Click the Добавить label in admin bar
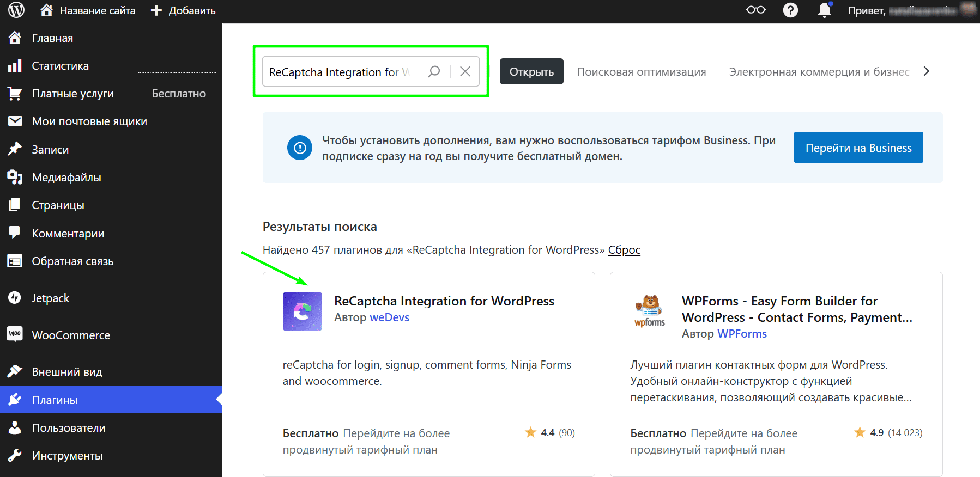Viewport: 980px width, 477px height. tap(192, 10)
